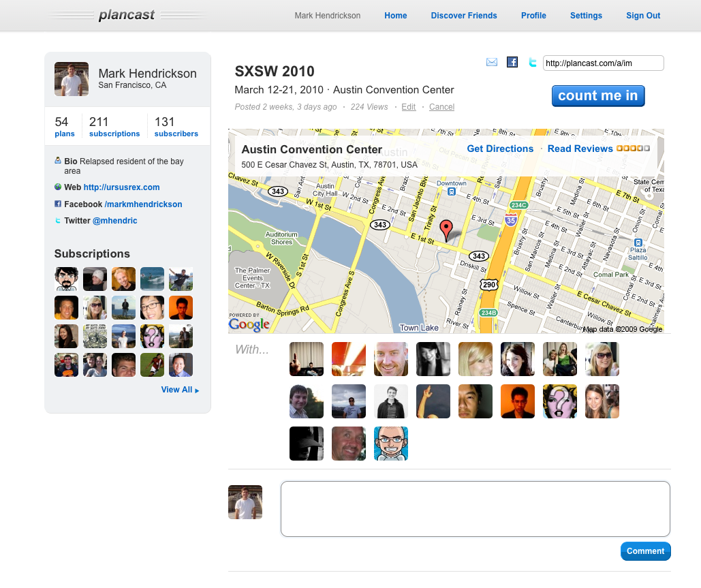701x588 pixels.
Task: Click the count me in button
Action: click(x=598, y=95)
